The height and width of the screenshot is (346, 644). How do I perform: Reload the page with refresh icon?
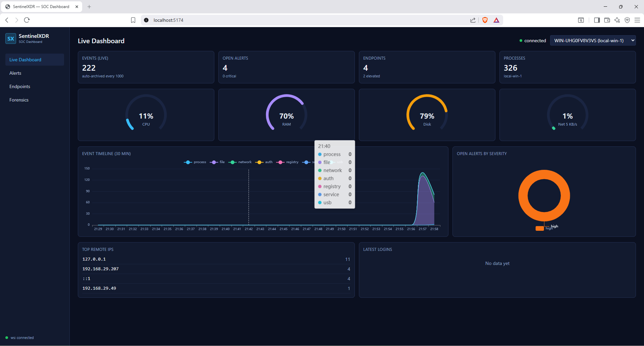click(x=27, y=20)
